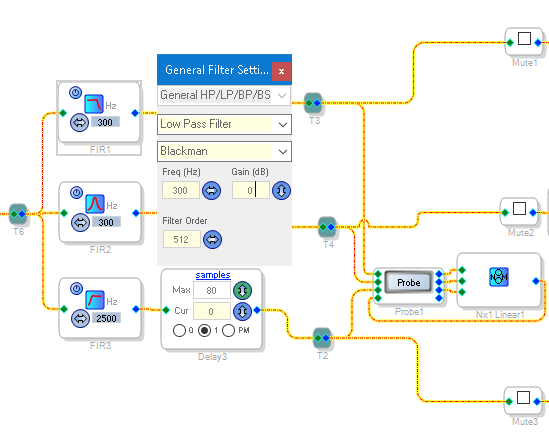
Task: Click the samples link in Delay3
Action: click(x=213, y=275)
